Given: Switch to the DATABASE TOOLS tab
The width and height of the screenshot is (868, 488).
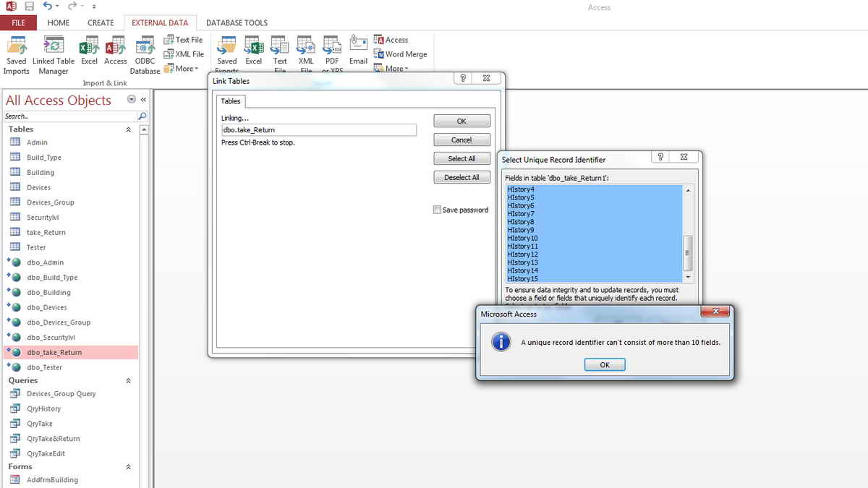Looking at the screenshot, I should 237,23.
